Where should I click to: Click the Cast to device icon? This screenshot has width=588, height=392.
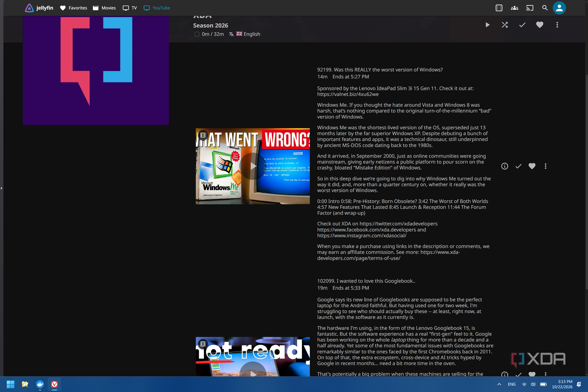click(x=530, y=8)
